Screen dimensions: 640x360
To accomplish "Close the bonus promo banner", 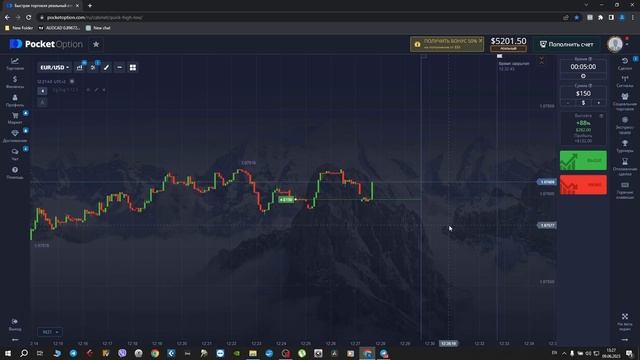I will coord(480,40).
